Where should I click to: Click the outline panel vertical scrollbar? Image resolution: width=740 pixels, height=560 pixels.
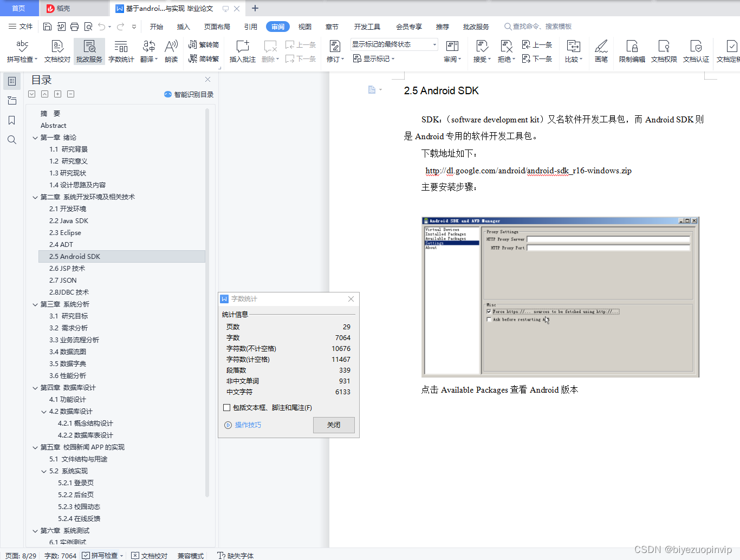207,302
